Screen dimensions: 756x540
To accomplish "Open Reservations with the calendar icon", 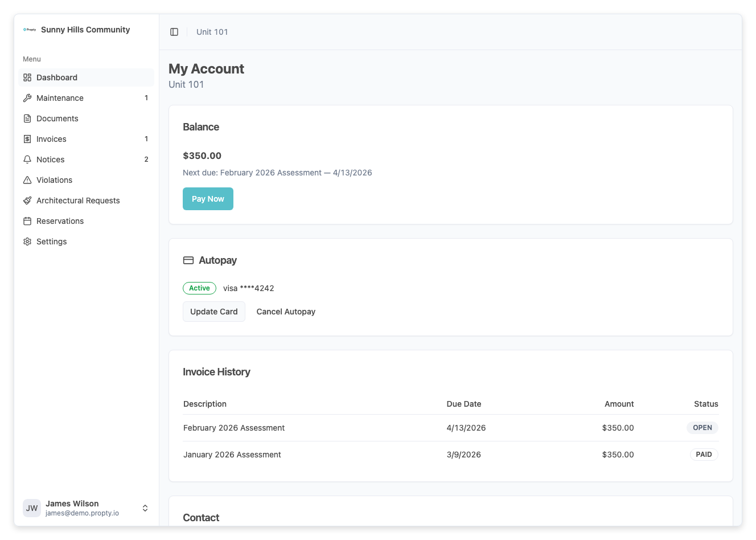I will (27, 220).
